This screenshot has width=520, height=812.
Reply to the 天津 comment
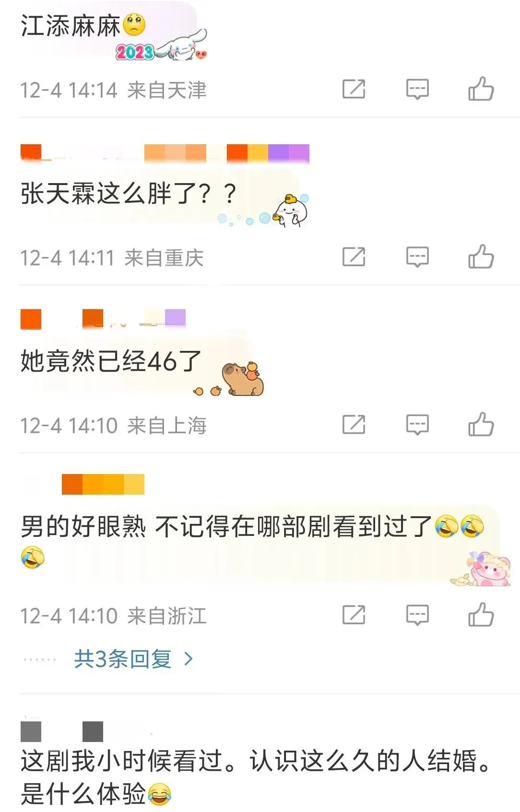[417, 89]
